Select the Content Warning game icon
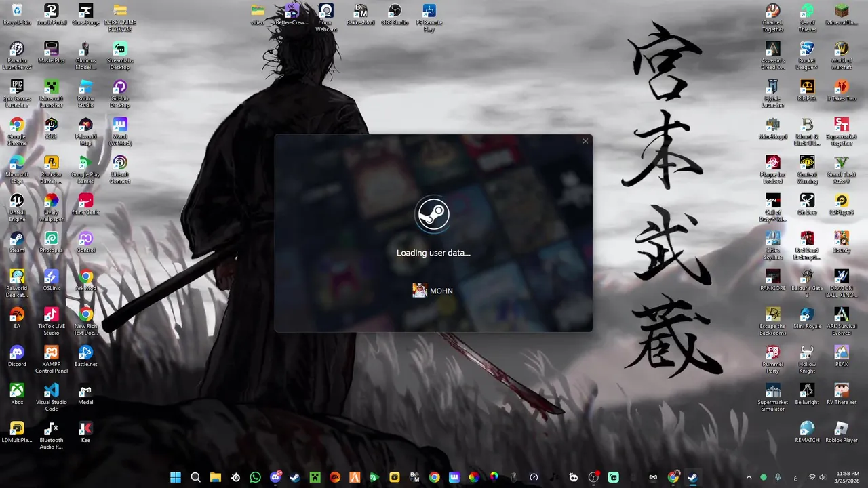 [807, 170]
